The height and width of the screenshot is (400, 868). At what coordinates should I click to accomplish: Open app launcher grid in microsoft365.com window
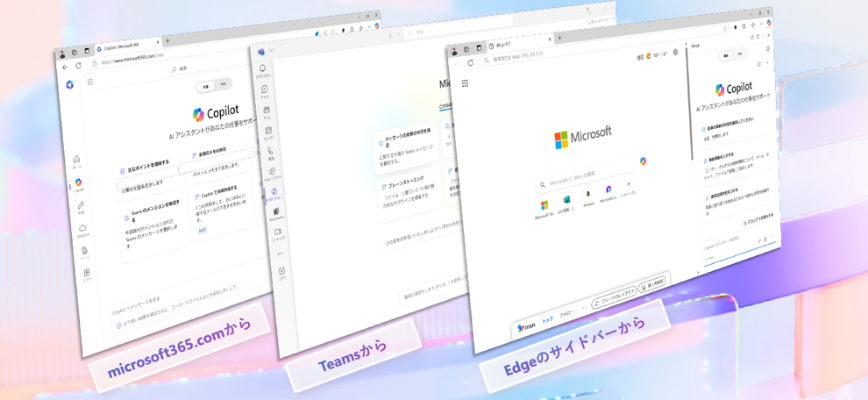(x=89, y=82)
